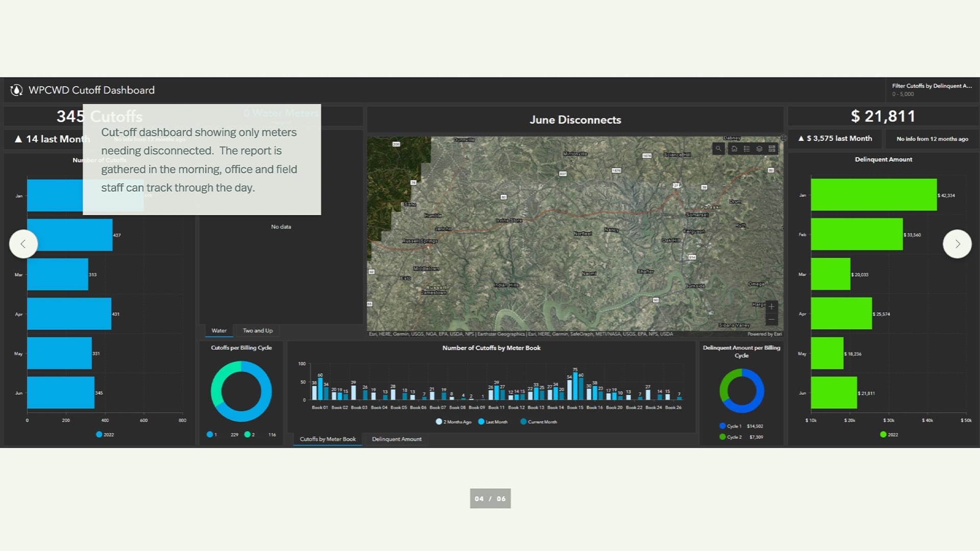
Task: Click the $ 21,811 indicator
Action: (x=883, y=116)
